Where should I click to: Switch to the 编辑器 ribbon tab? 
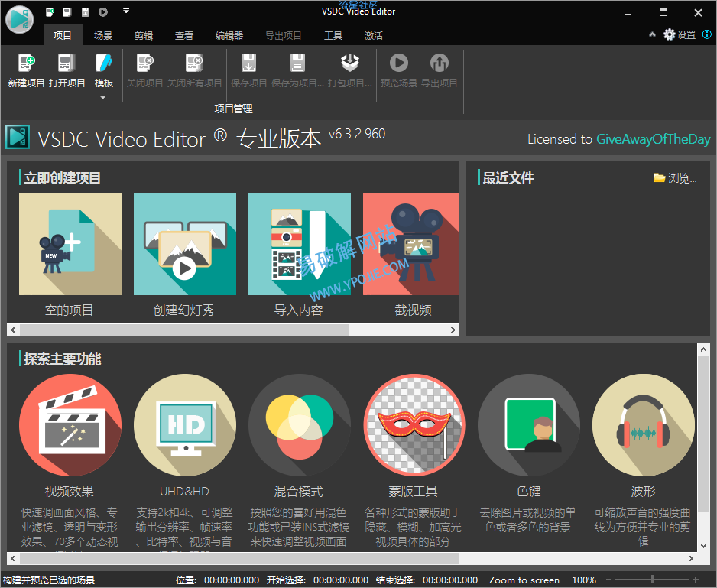click(229, 35)
